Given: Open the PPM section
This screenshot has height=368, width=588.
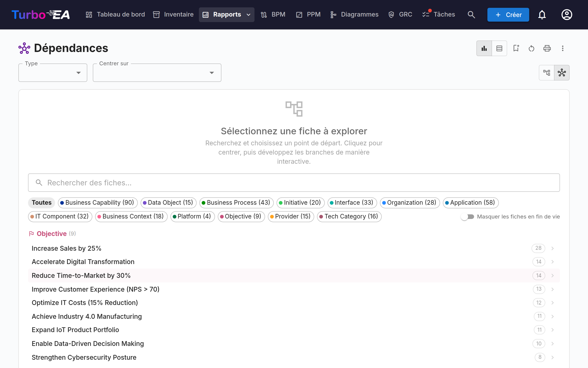Looking at the screenshot, I should [308, 14].
